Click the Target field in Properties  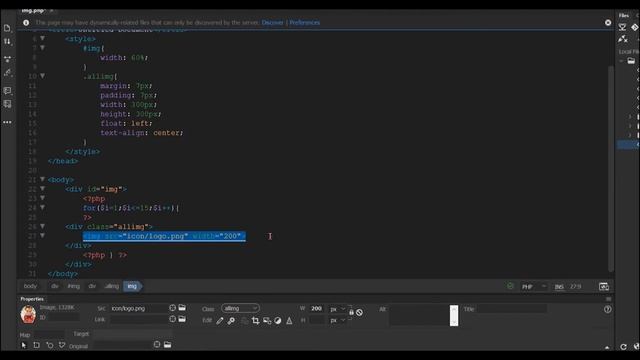(133, 334)
